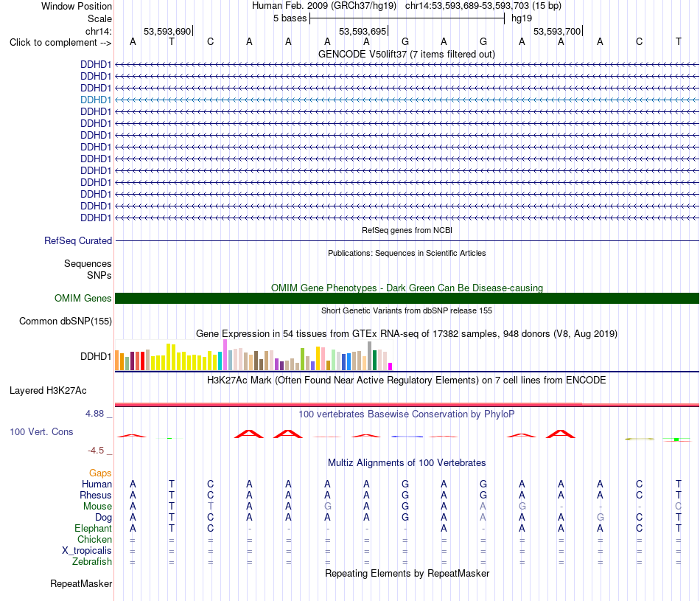The width and height of the screenshot is (700, 601).
Task: Click the light-blue DDHD1 transcript arrow line
Action: point(407,100)
